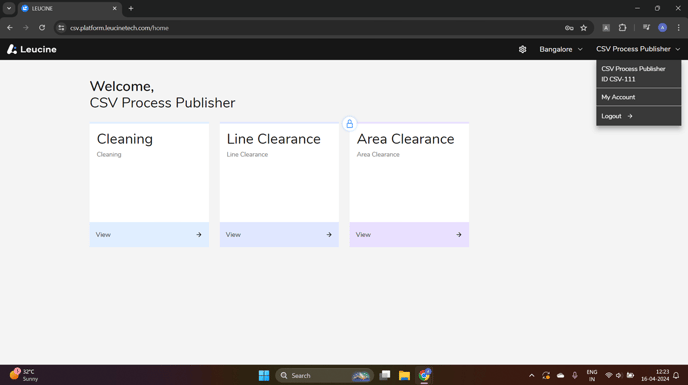The image size is (688, 385).
Task: Click the arrow on Area Clearance card
Action: tap(459, 234)
